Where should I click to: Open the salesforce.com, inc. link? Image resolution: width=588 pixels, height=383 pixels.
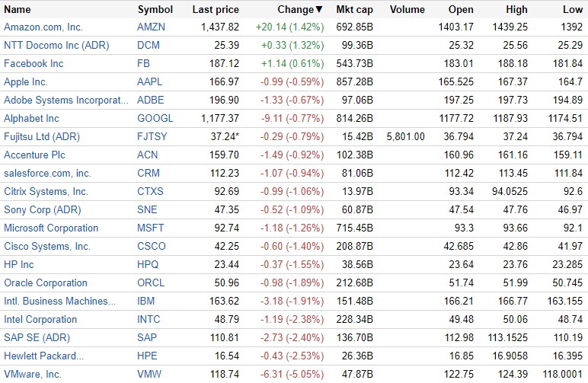[x=47, y=173]
